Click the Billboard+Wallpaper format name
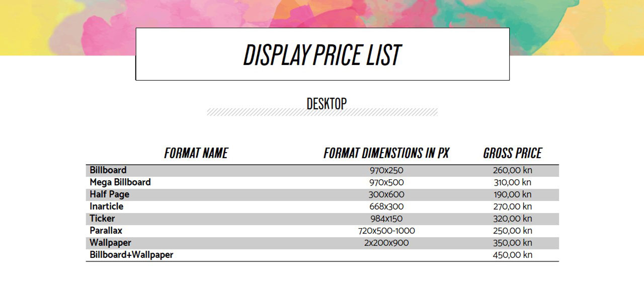Screen dimensions: 644x286 [x=131, y=255]
